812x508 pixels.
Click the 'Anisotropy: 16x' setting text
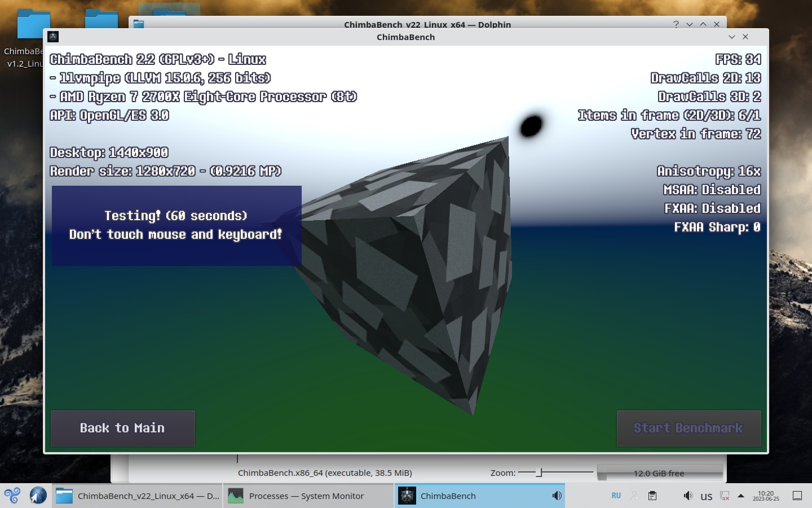pyautogui.click(x=709, y=171)
